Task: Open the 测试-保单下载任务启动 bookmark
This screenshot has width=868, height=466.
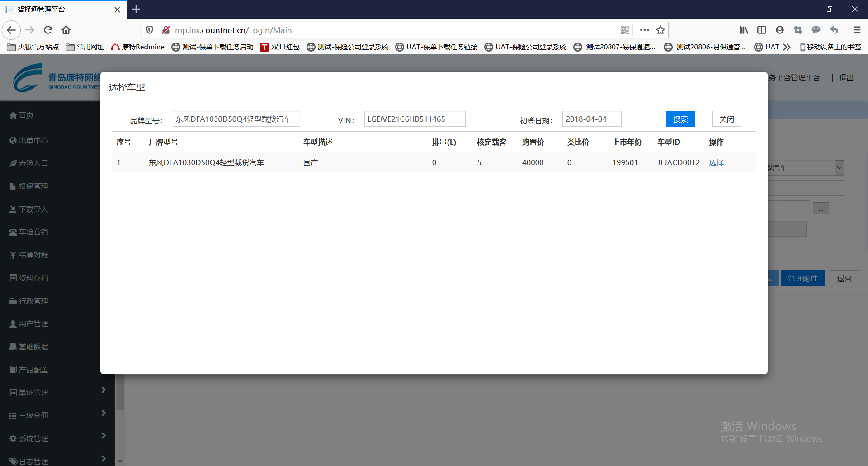Action: [212, 47]
